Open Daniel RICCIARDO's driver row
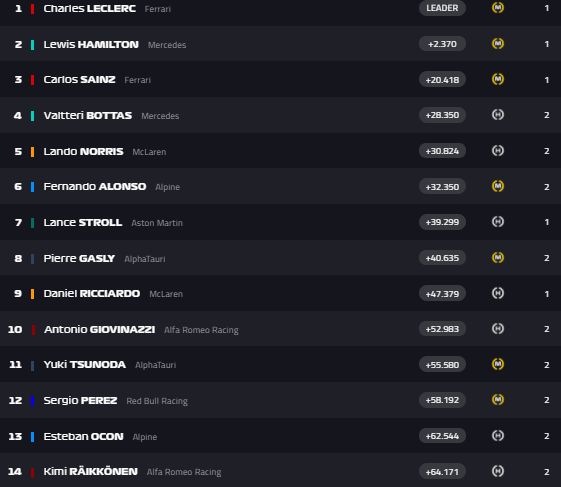 click(280, 293)
